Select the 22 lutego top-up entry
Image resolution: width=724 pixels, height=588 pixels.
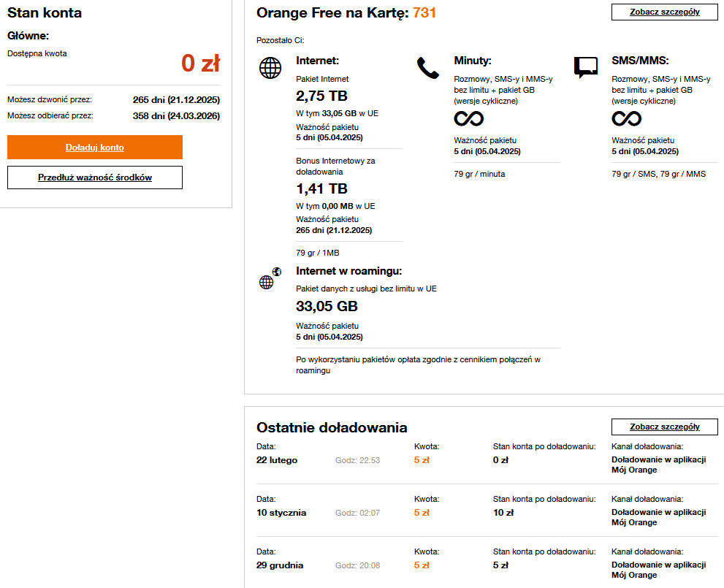point(277,460)
